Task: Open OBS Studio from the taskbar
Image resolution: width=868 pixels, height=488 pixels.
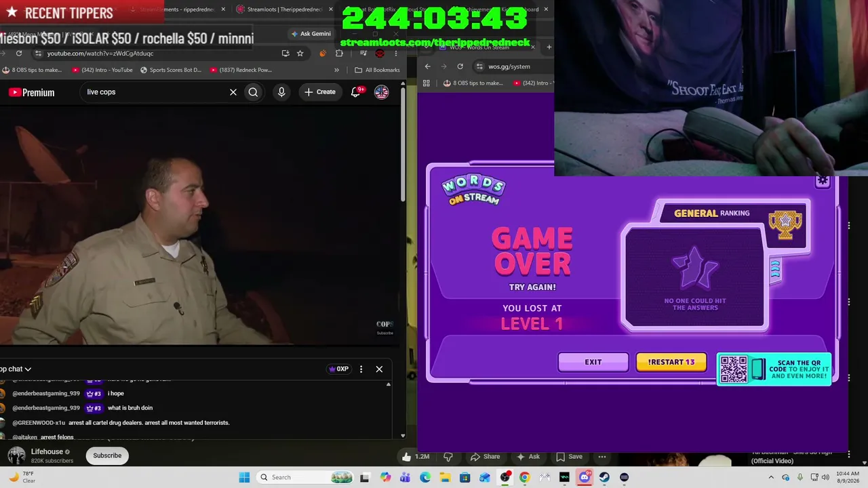Action: tap(505, 477)
